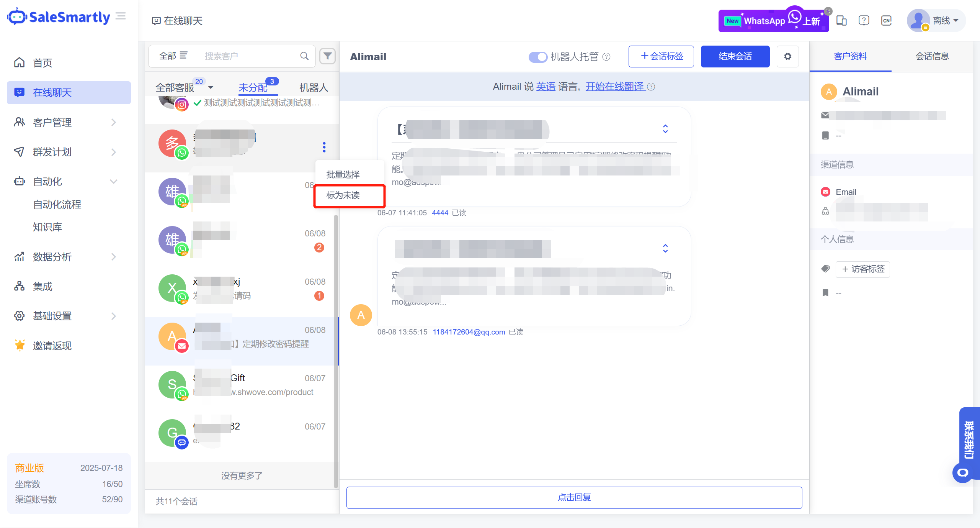Expand first message collapse arrows
980x528 pixels.
pyautogui.click(x=665, y=129)
